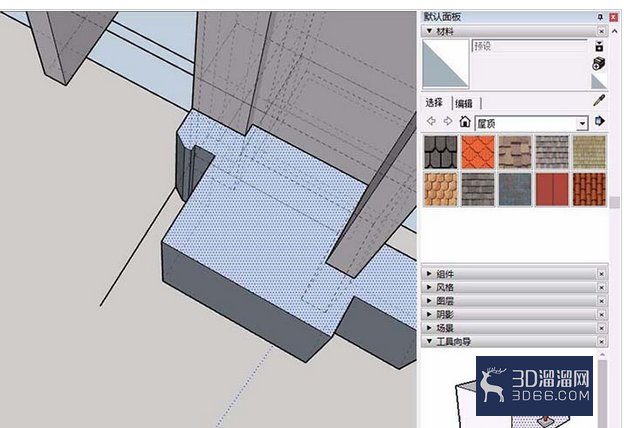Pick the eyedropper sample paint tool
The width and height of the screenshot is (624, 428).
599,101
